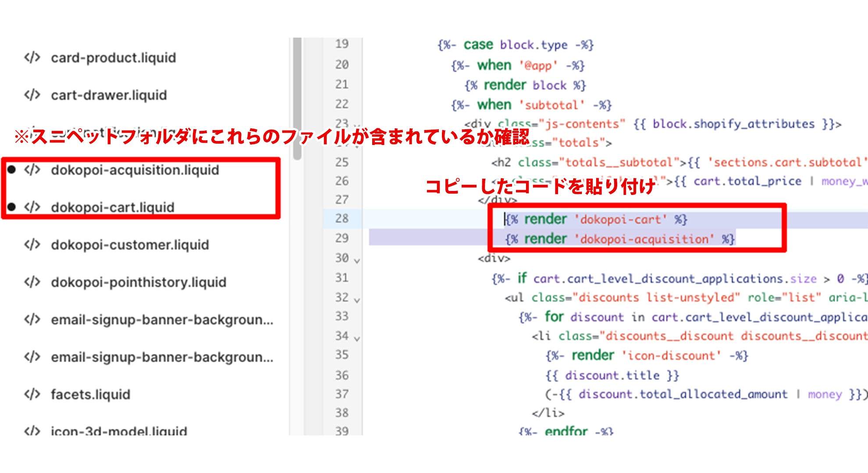Click code icon beside dokopoi-pointhistory.liquid
This screenshot has height=473, width=868.
pos(32,282)
